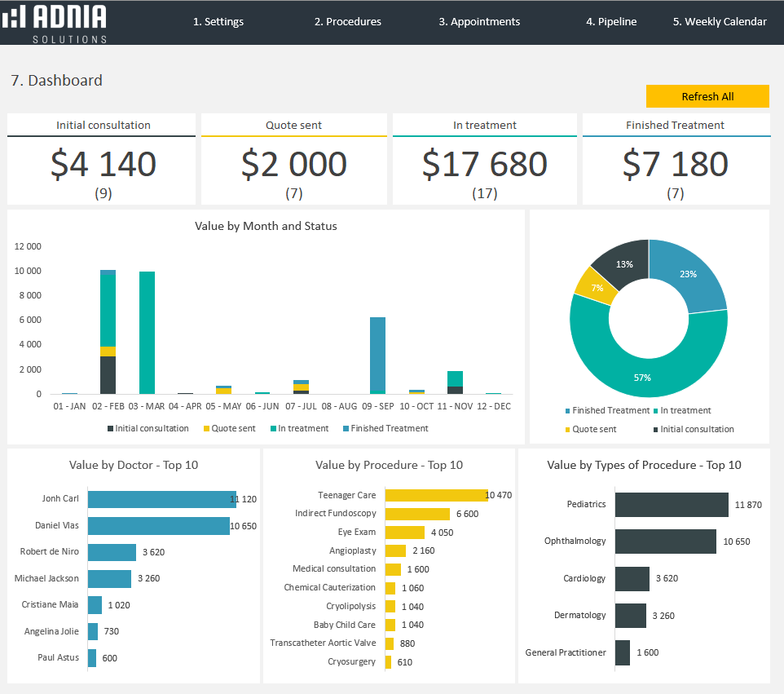Open the 4. Pipeline tab
The width and height of the screenshot is (784, 694).
[x=611, y=22]
